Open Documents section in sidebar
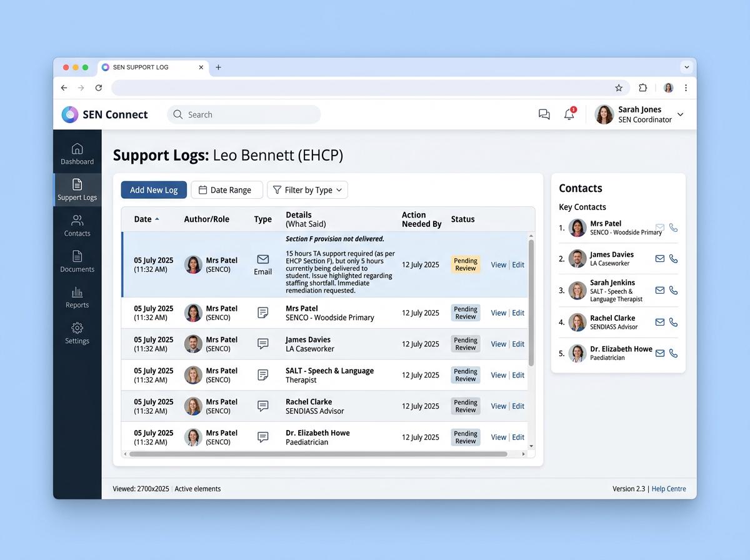This screenshot has height=560, width=750. point(77,262)
